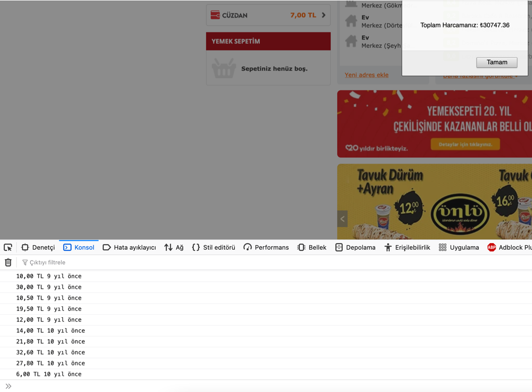Open the Denetçi inspector tab
The height and width of the screenshot is (392, 532).
tap(38, 248)
